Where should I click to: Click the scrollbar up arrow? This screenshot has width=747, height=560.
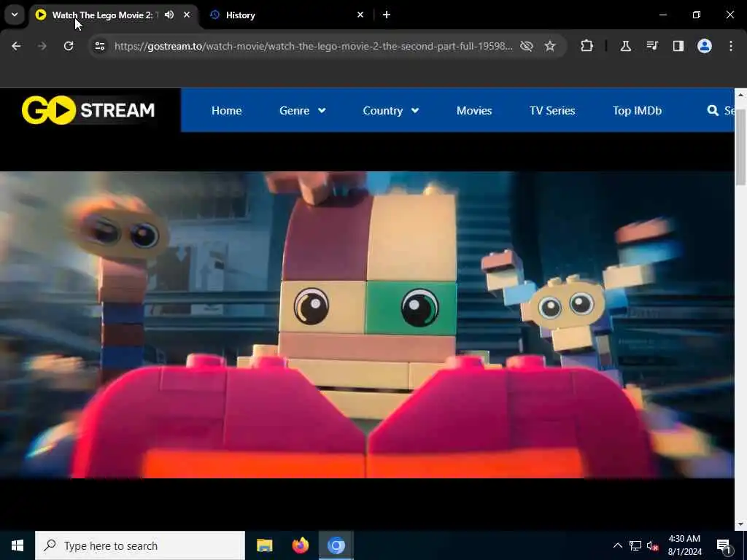[740, 95]
